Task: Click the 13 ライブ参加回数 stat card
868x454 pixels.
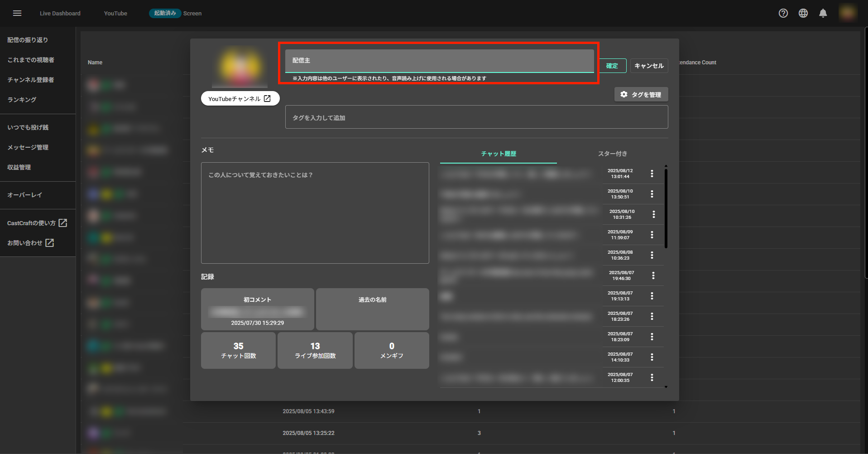Action: click(315, 350)
